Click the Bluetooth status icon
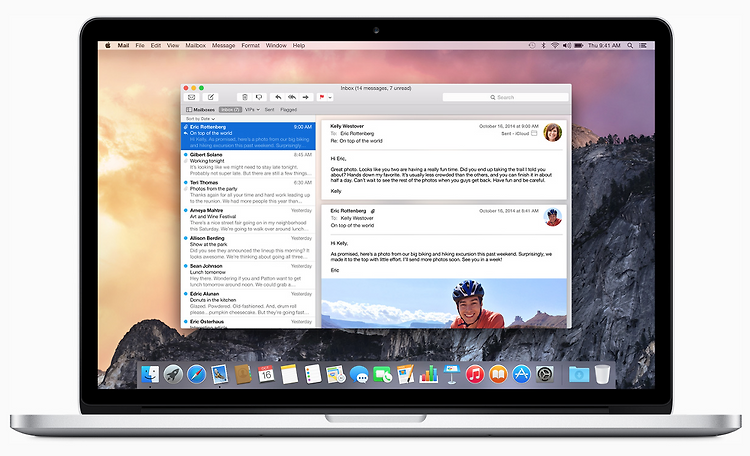Viewport: 750px width, 456px height. click(543, 45)
